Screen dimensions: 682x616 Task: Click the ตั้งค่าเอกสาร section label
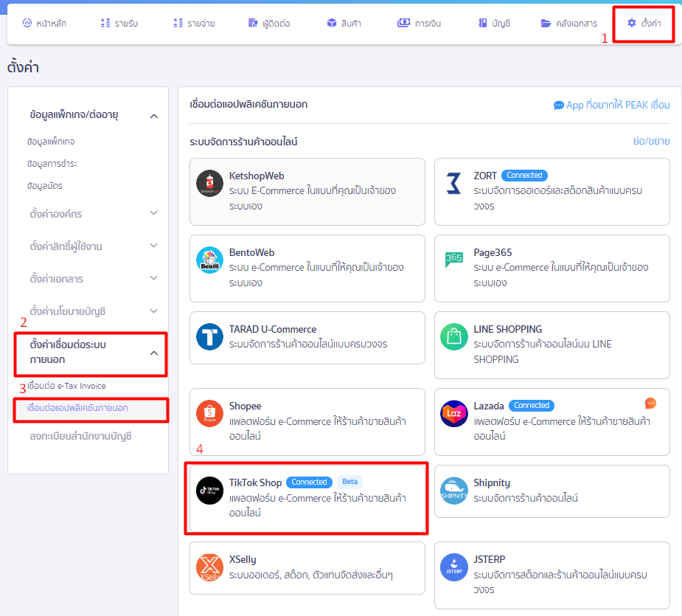[x=56, y=279]
